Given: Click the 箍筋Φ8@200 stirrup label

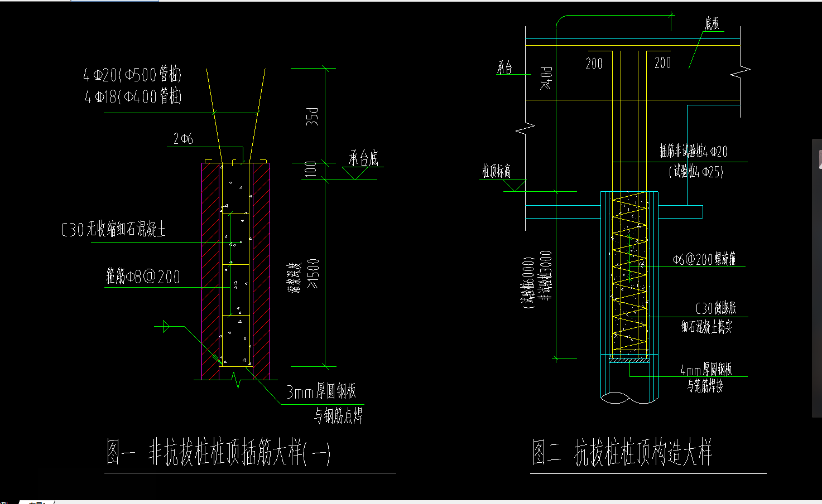Looking at the screenshot, I should [x=143, y=276].
